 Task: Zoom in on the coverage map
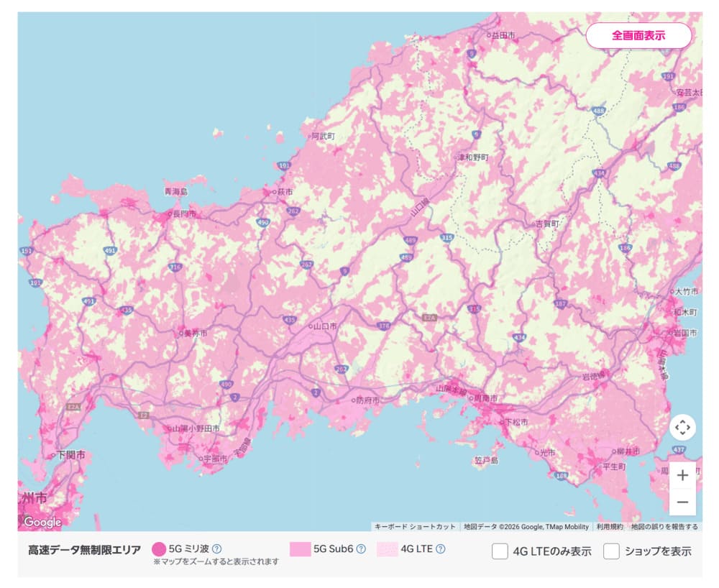tap(682, 475)
